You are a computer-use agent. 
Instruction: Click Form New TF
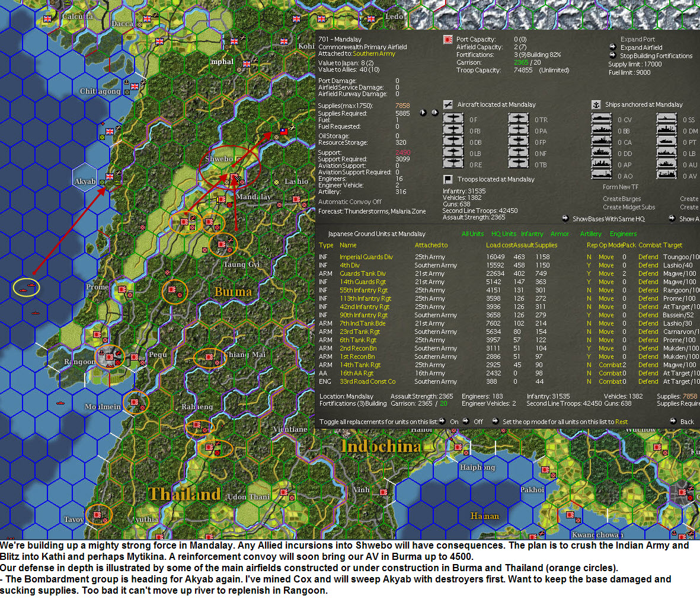tap(620, 187)
